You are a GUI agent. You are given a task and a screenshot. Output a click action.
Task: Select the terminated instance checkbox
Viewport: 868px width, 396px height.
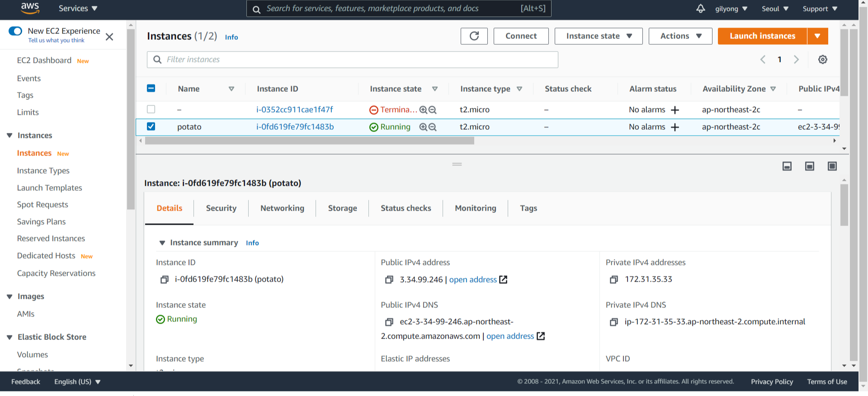tap(151, 109)
